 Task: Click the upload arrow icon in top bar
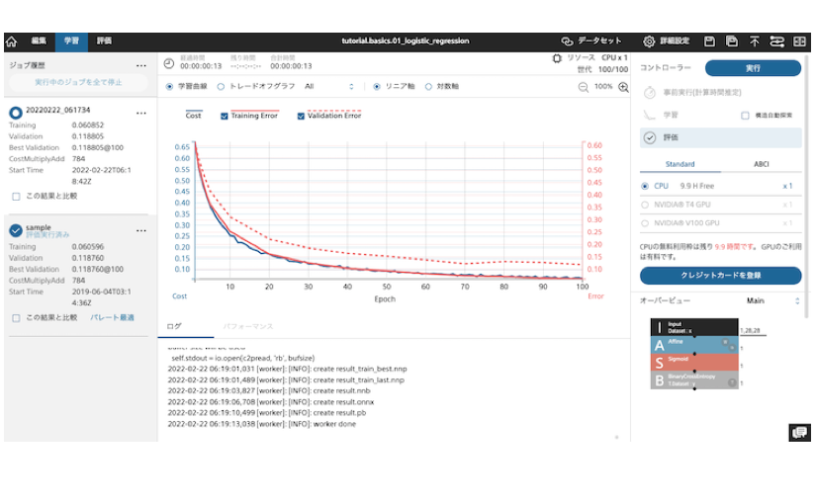pyautogui.click(x=754, y=42)
